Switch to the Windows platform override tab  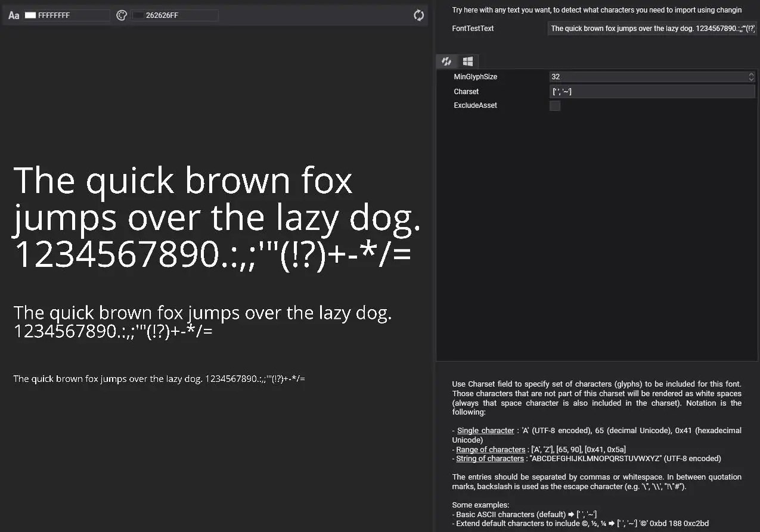467,61
